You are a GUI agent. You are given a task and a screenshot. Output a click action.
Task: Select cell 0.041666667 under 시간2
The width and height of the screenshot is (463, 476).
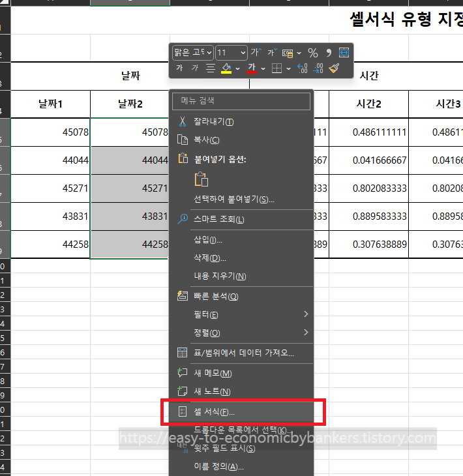[x=368, y=160]
